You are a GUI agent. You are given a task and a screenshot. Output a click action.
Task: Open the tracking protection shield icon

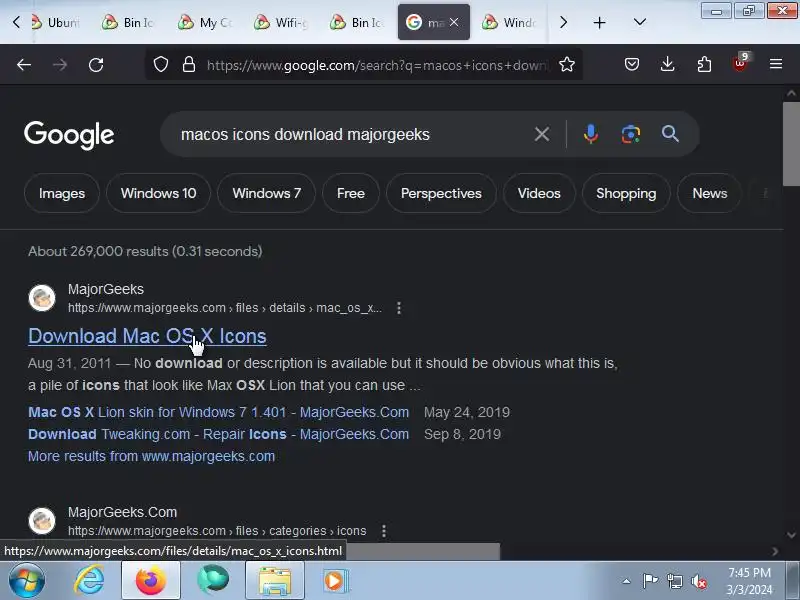(x=161, y=65)
